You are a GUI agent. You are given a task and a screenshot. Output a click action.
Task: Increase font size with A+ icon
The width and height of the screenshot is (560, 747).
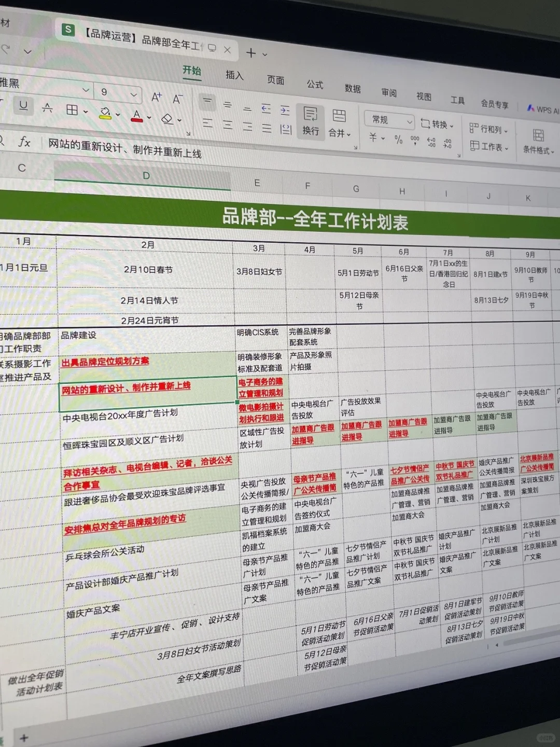(156, 97)
